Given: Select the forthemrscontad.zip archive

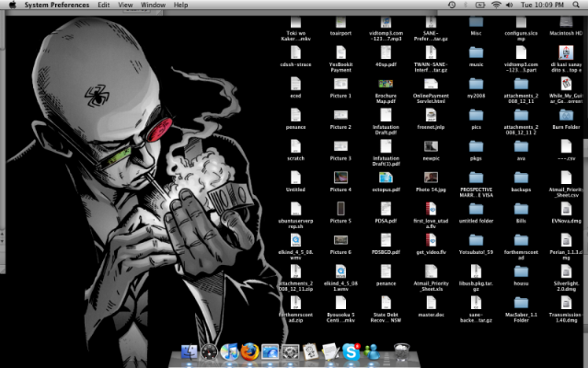Looking at the screenshot, I should pyautogui.click(x=295, y=303).
